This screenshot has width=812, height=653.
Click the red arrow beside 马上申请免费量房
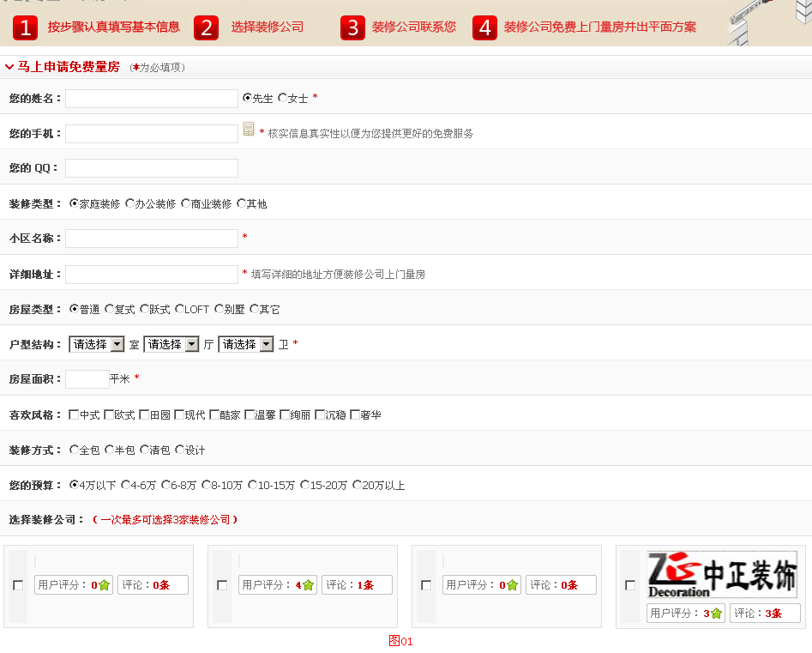9,66
